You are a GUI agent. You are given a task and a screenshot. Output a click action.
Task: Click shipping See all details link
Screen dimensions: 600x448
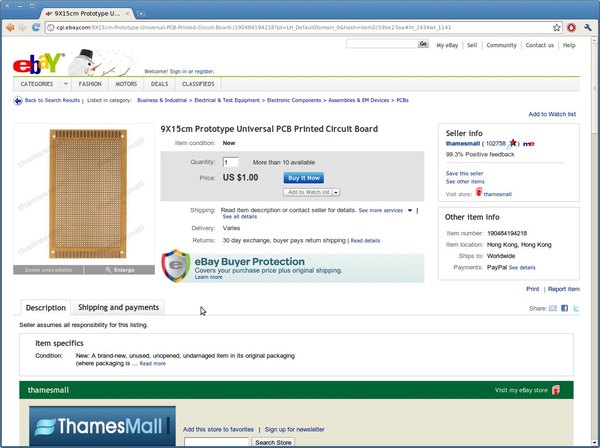coord(240,217)
